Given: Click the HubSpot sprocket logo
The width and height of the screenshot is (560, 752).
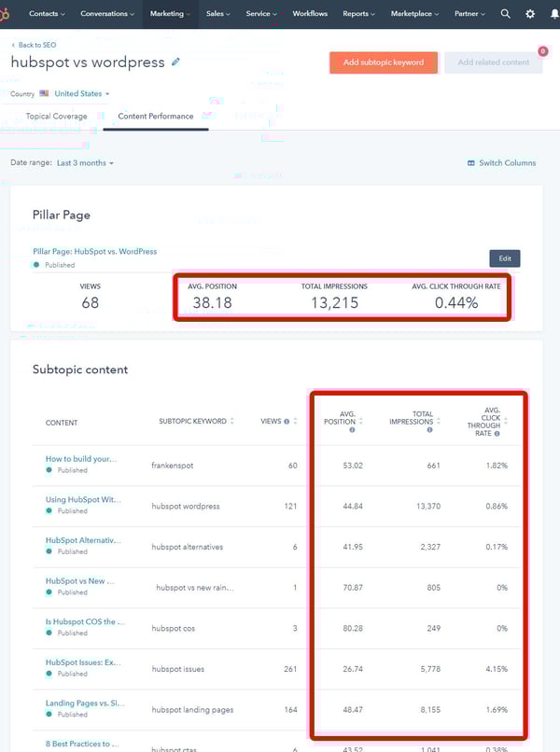Looking at the screenshot, I should 4,14.
